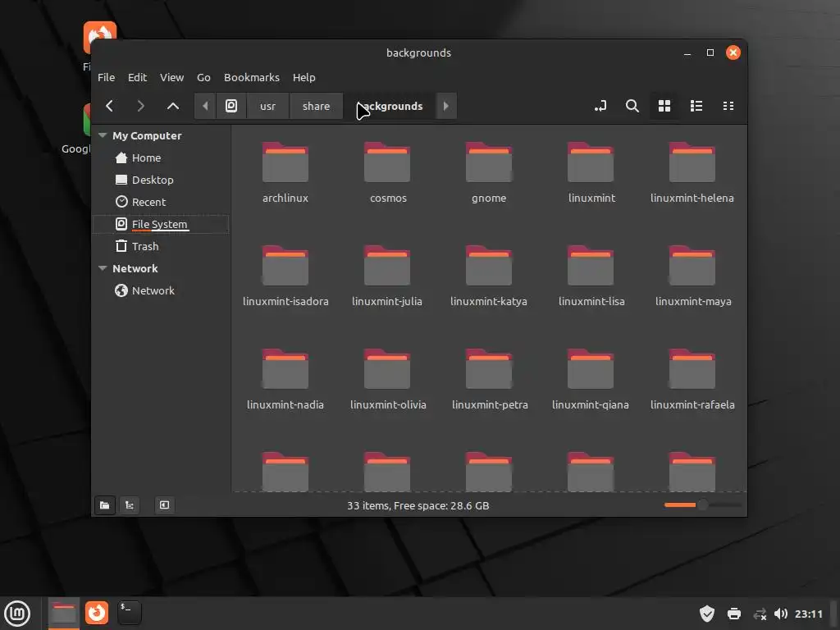Select the linuxmint-nadia folder icon

285,368
